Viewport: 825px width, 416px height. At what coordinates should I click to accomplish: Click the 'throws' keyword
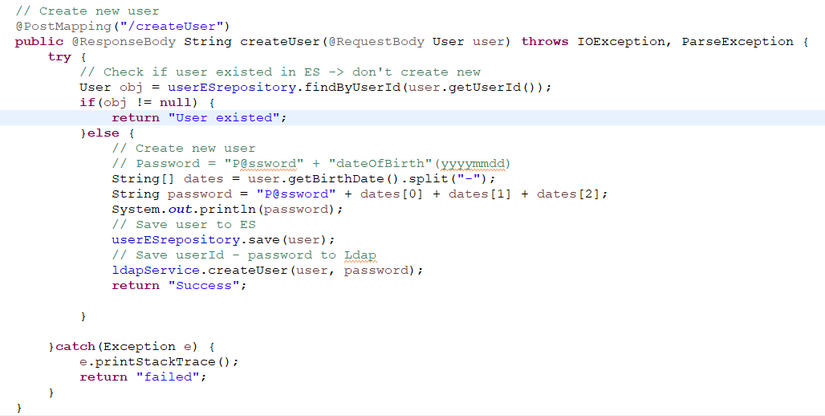pos(545,42)
